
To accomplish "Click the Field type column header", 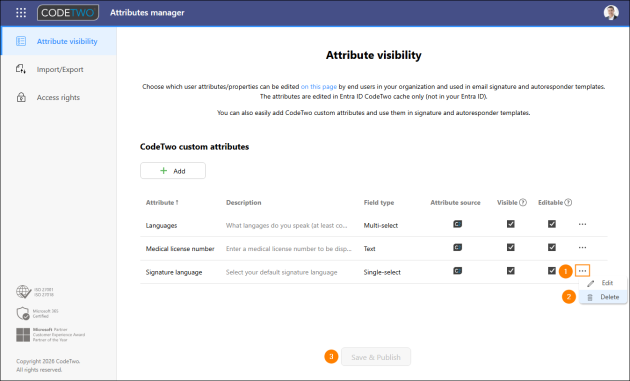I will coord(379,203).
